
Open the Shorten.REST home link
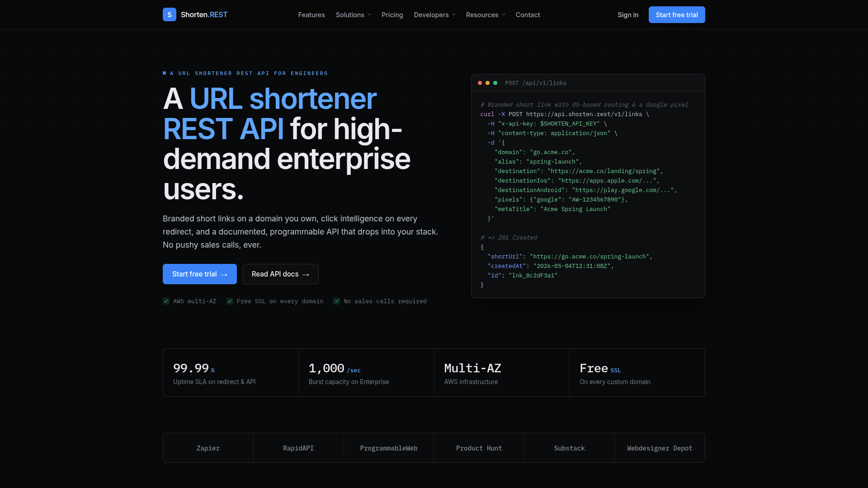point(195,14)
